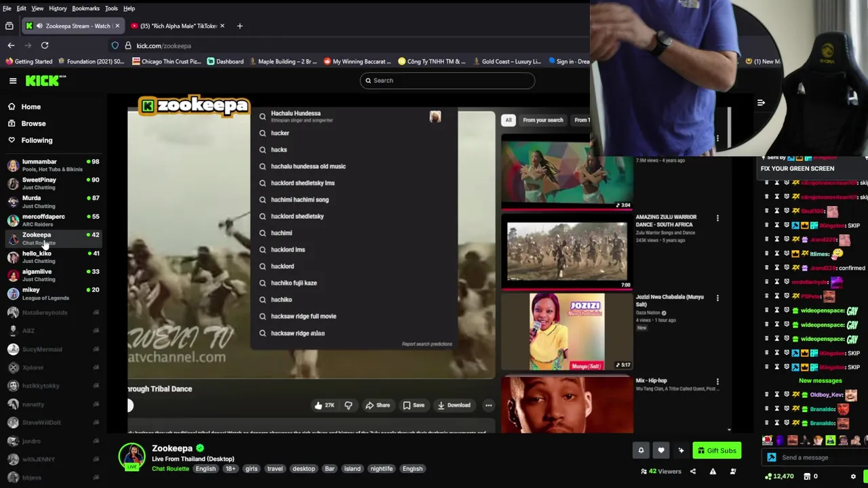Viewport: 868px width, 488px height.
Task: Open the Tools menu
Action: (111, 8)
